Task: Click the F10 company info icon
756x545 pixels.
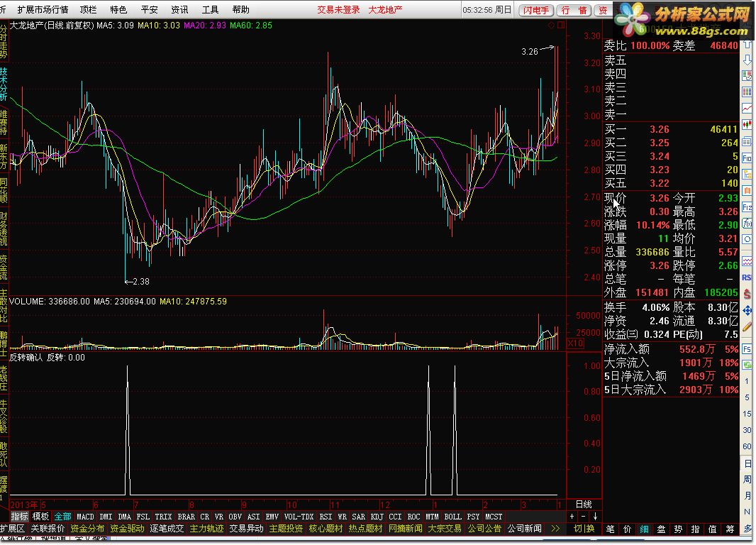Action: pyautogui.click(x=747, y=158)
